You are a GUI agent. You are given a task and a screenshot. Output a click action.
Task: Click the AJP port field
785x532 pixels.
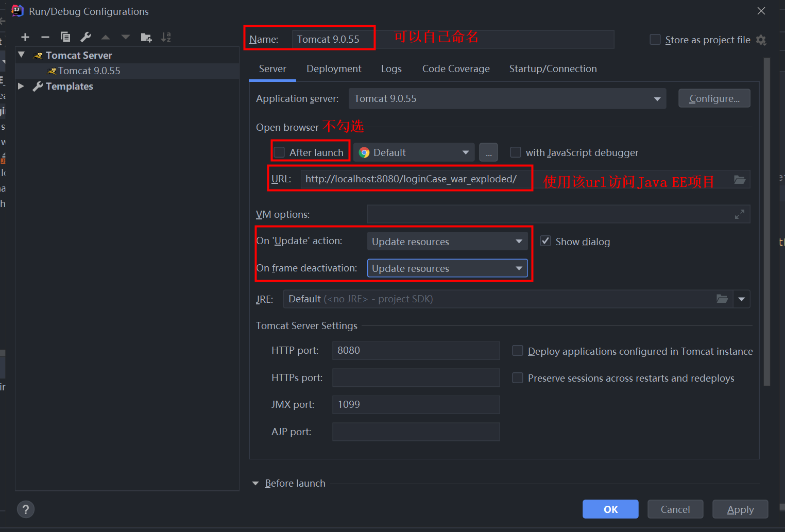pyautogui.click(x=416, y=432)
